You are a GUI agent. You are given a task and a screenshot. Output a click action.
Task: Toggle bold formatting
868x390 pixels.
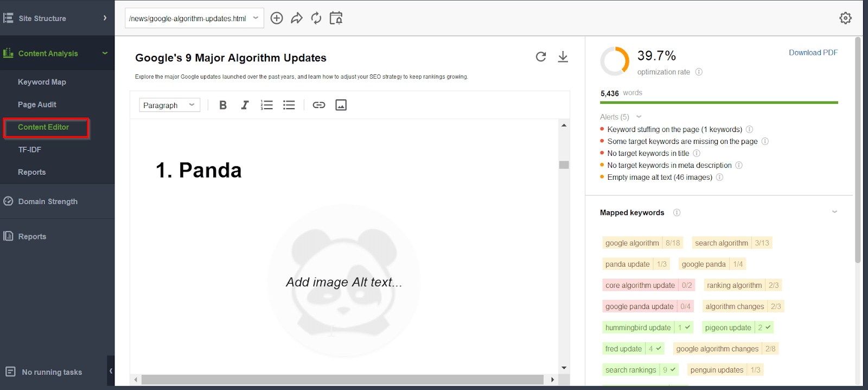(223, 105)
